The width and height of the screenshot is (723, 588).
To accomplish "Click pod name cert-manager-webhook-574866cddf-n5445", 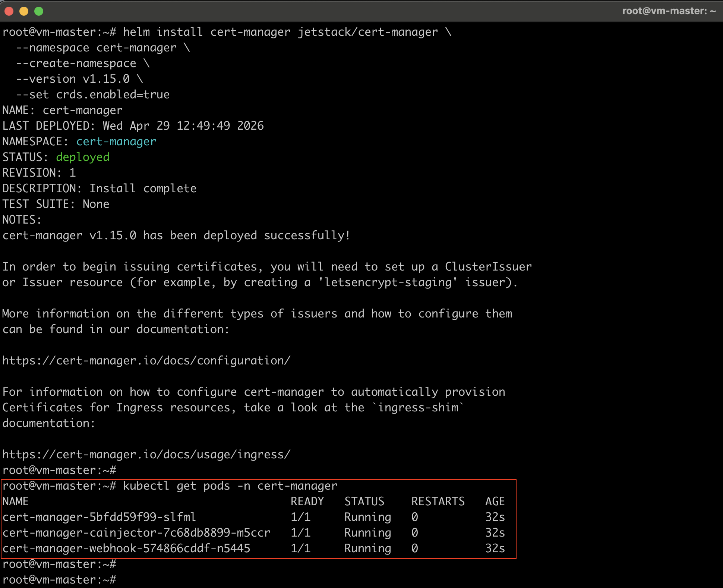I will 126,549.
